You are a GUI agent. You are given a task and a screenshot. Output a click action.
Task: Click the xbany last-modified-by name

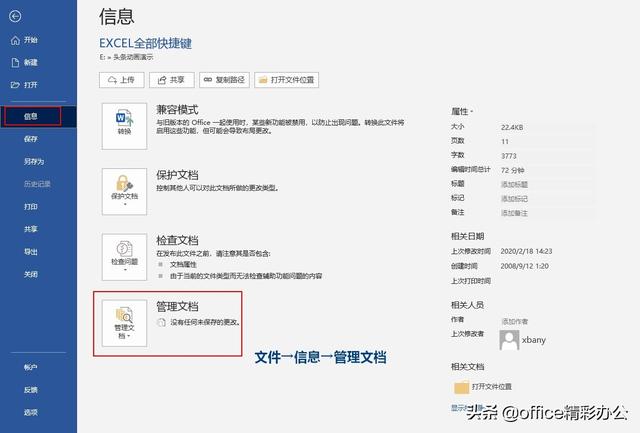533,340
